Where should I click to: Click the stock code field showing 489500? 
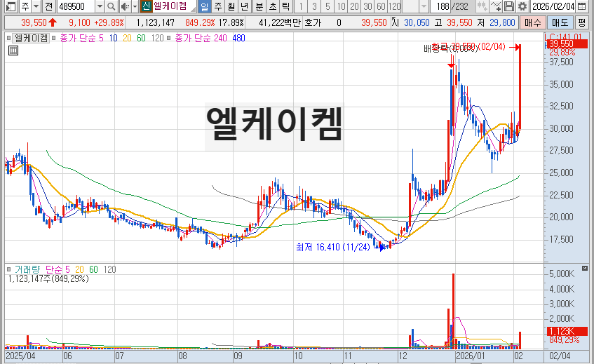pos(76,6)
